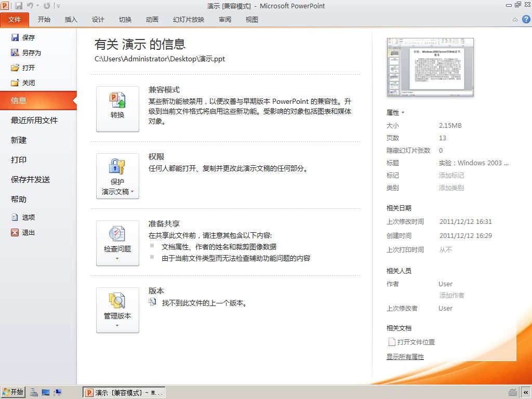Screen dimensions: 532x399
Task: Choose 关闭 in the backstage menu
Action: pyautogui.click(x=23, y=83)
